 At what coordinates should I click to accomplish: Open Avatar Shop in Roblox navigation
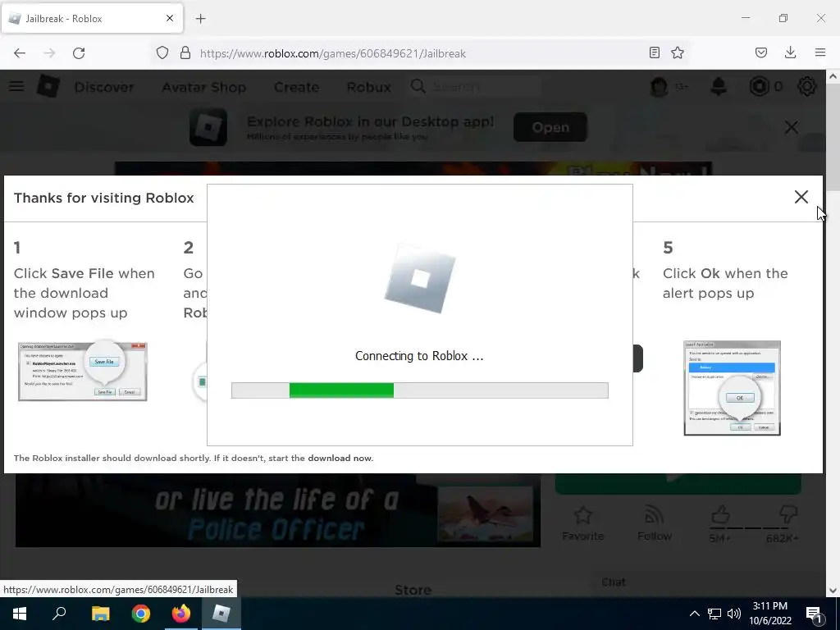(204, 87)
